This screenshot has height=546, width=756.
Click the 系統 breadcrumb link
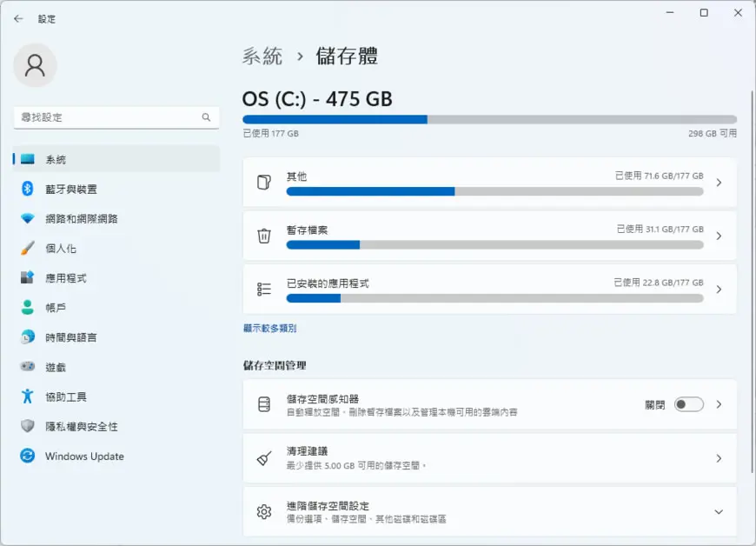coord(262,57)
